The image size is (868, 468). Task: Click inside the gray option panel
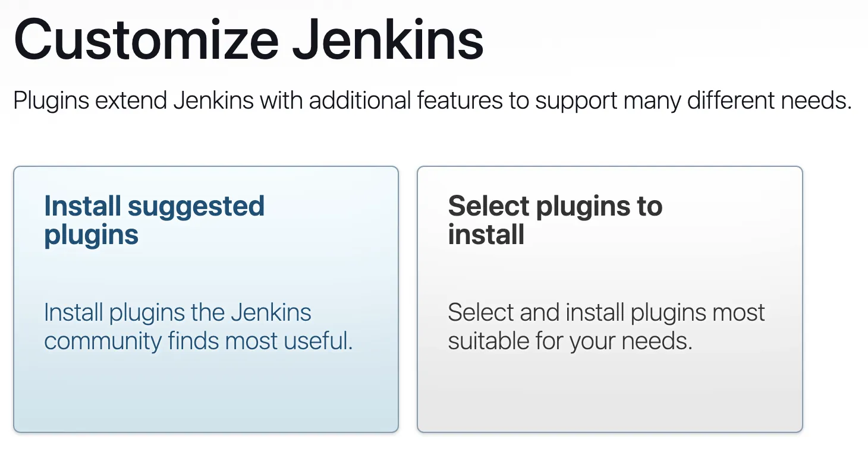pyautogui.click(x=610, y=392)
